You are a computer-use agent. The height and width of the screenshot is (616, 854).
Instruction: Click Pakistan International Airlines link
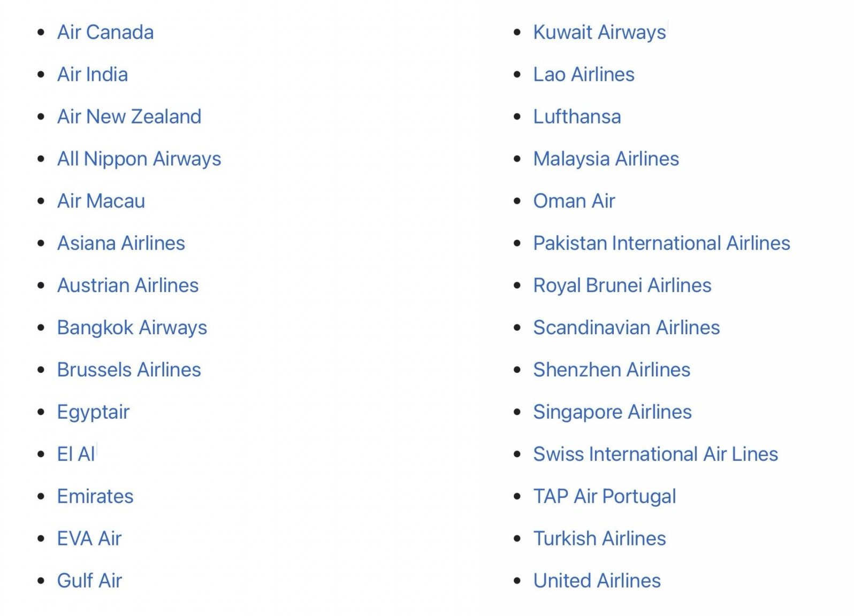coord(662,243)
